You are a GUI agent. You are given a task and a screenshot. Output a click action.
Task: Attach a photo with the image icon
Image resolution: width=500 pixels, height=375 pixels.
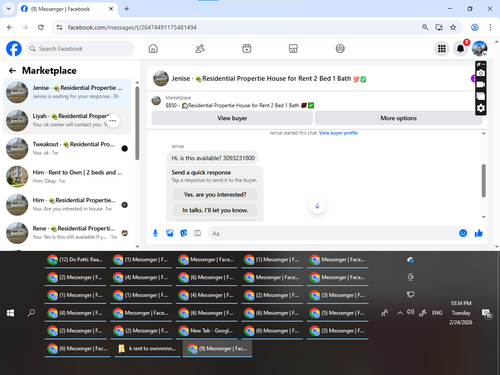[170, 233]
